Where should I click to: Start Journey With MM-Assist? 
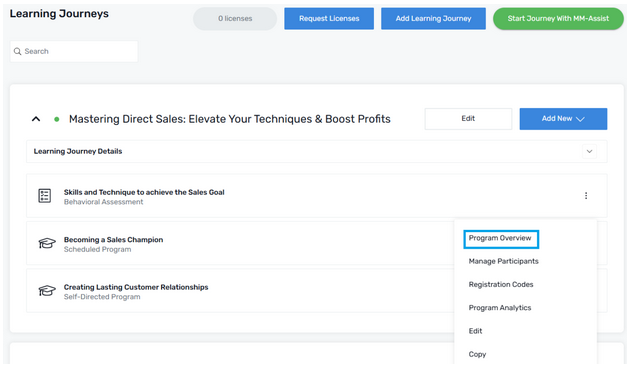558,19
